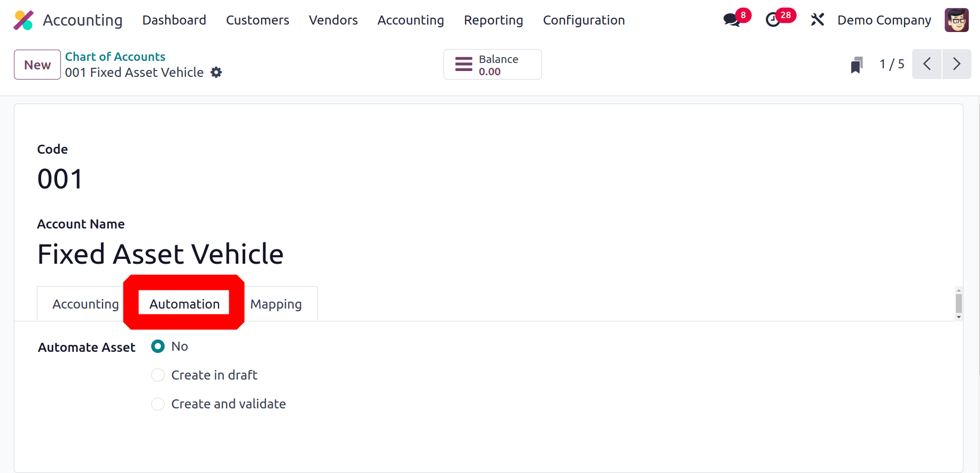Viewport: 980px width, 473px height.
Task: Select Create in draft radio option
Action: (x=158, y=375)
